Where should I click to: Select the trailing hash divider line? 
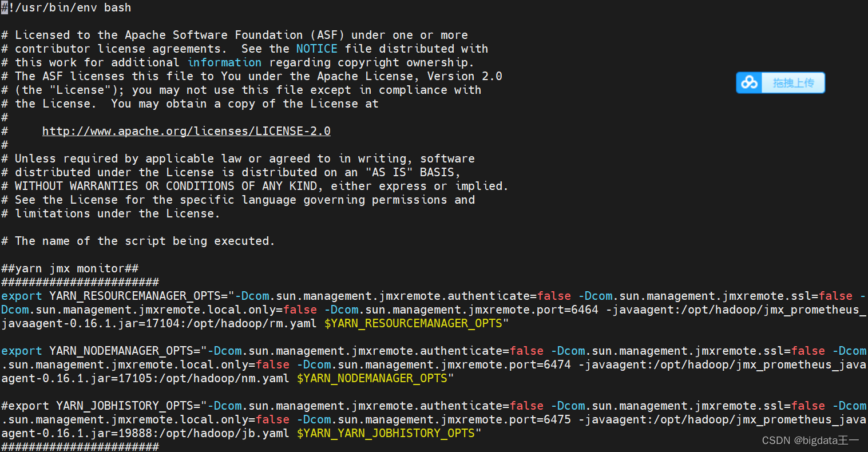(79, 447)
